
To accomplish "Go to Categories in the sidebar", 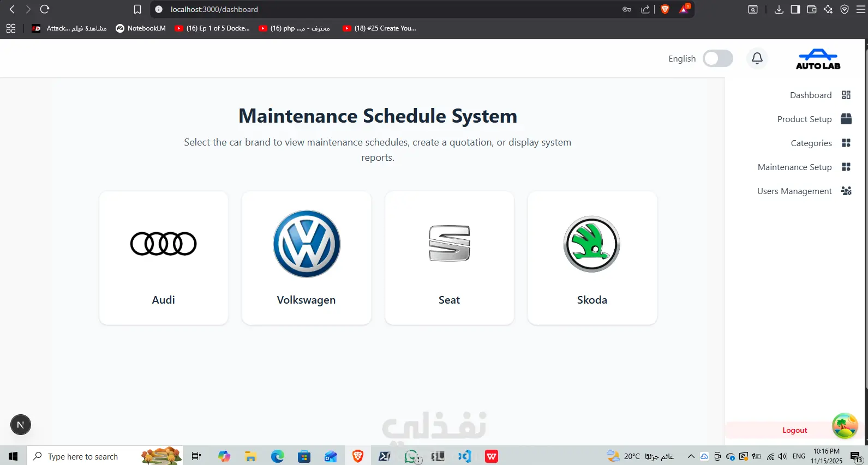I will pos(821,143).
